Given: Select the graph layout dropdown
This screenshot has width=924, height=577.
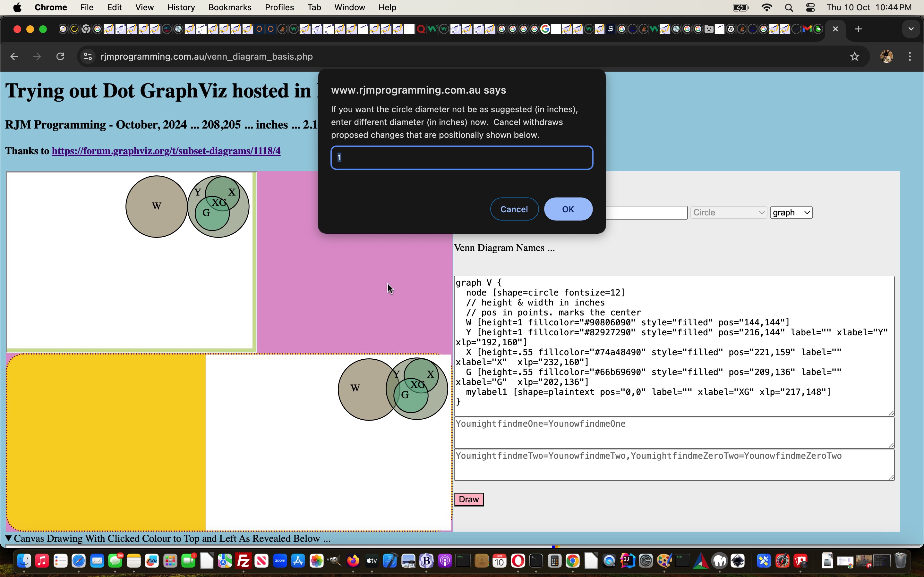Looking at the screenshot, I should (x=791, y=212).
